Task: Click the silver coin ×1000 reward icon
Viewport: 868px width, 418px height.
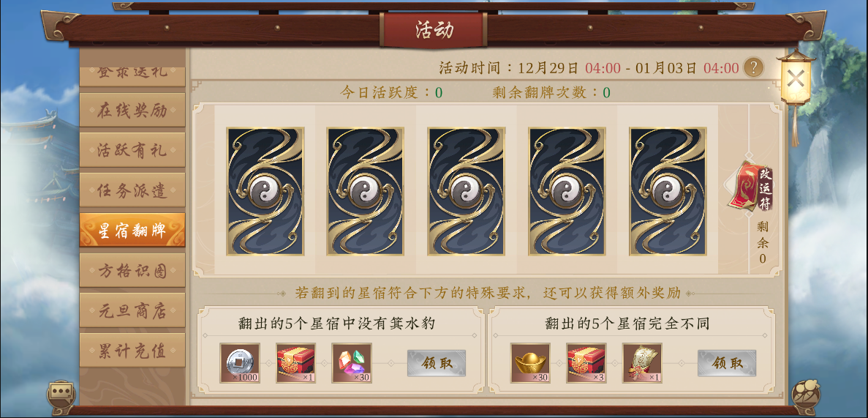Action: [x=240, y=363]
